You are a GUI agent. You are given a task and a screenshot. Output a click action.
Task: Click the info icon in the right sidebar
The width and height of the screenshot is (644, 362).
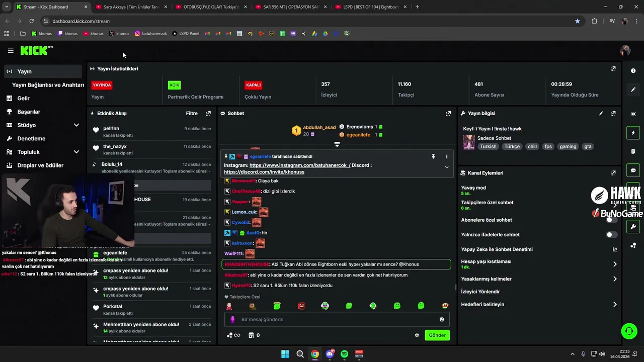[633, 71]
